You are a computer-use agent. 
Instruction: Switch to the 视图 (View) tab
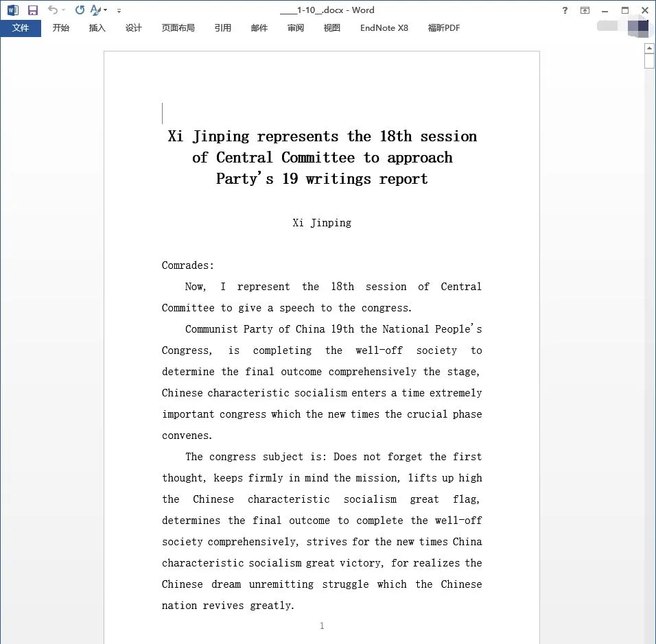331,28
